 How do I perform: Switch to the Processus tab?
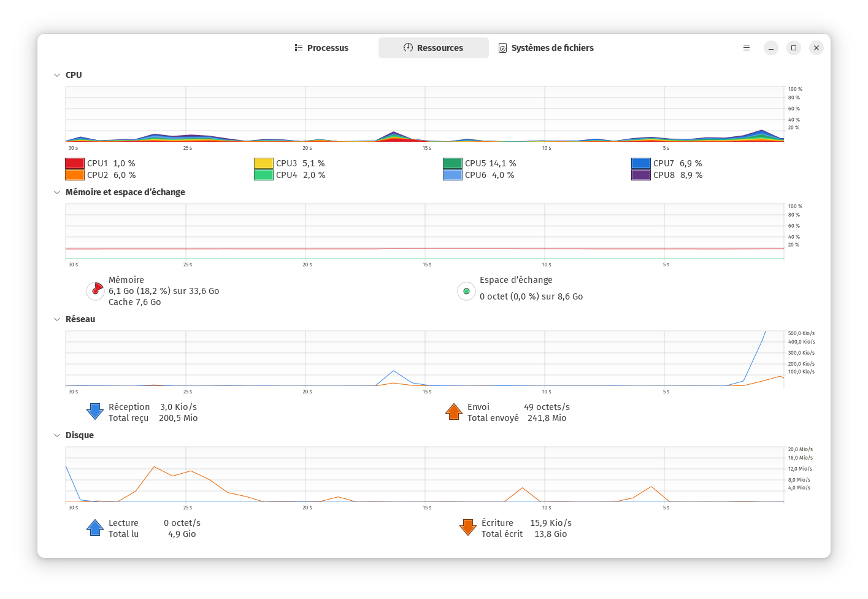click(x=321, y=48)
